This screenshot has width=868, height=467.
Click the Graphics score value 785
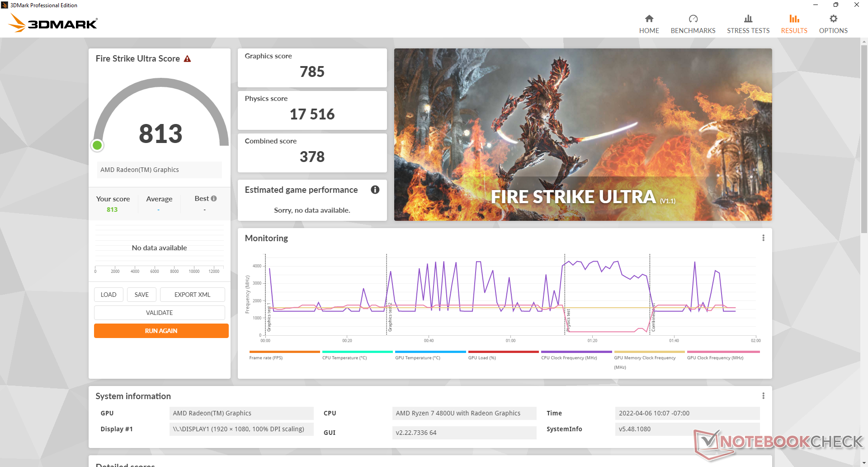coord(312,71)
